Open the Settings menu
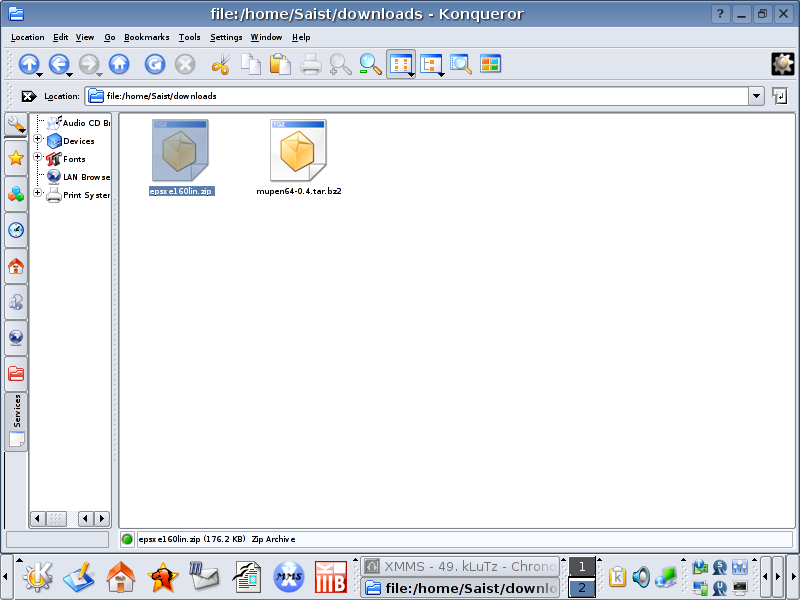The image size is (800, 600). (226, 37)
